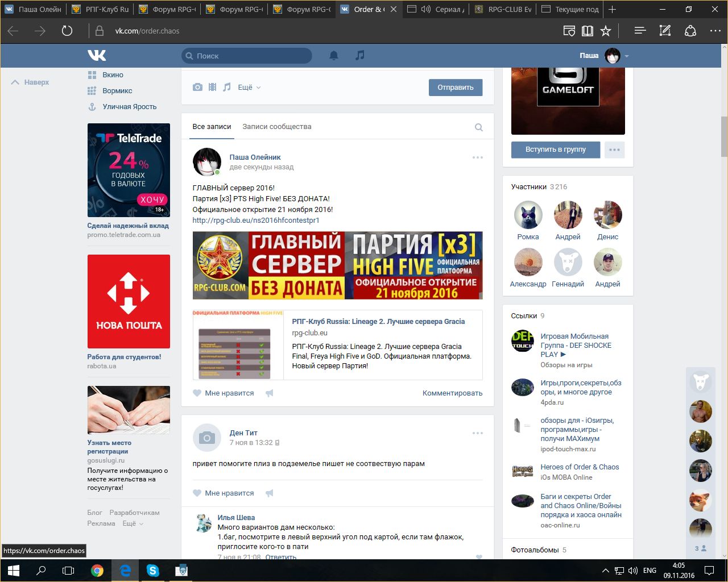Open the volume control in system tray
This screenshot has width=728, height=582.
coord(634,571)
